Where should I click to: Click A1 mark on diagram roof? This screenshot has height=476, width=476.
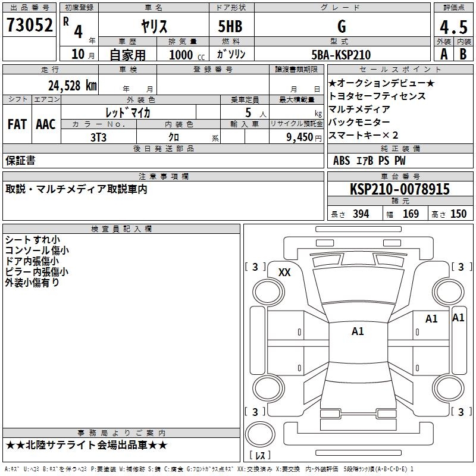pyautogui.click(x=358, y=331)
